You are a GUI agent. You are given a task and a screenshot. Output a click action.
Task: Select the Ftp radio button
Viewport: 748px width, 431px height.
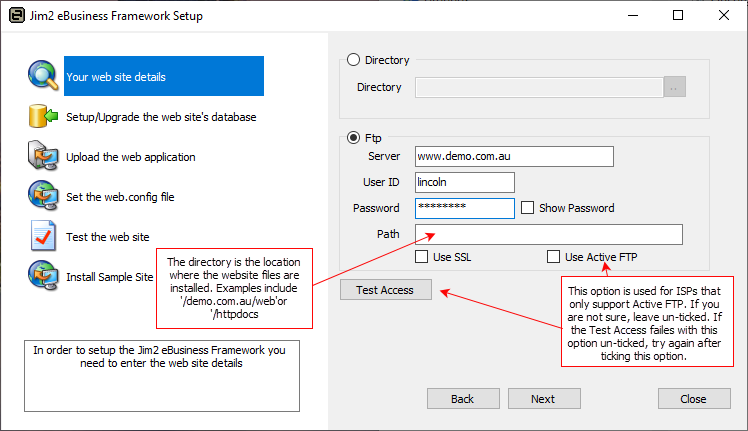click(353, 139)
